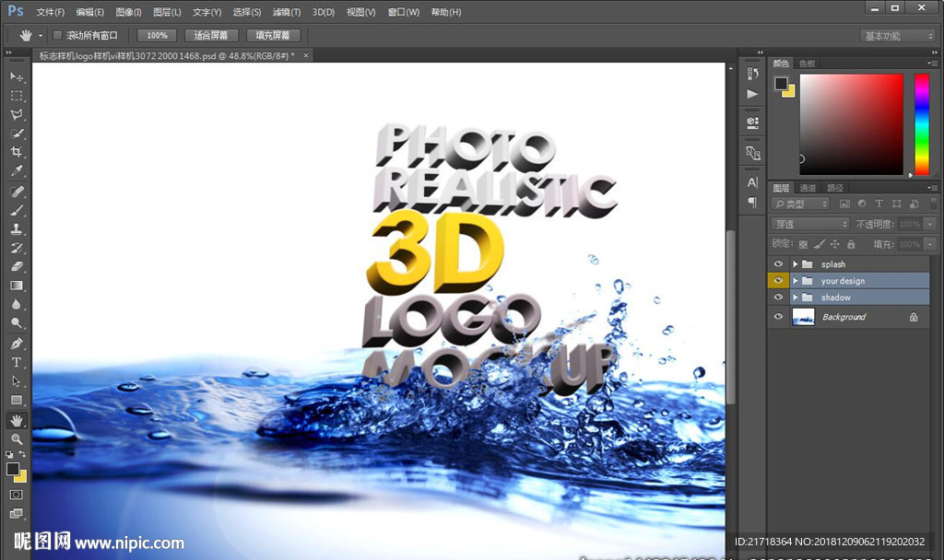Screen dimensions: 944x560
Task: Select the Hand tool in toolbox
Action: pos(17,420)
